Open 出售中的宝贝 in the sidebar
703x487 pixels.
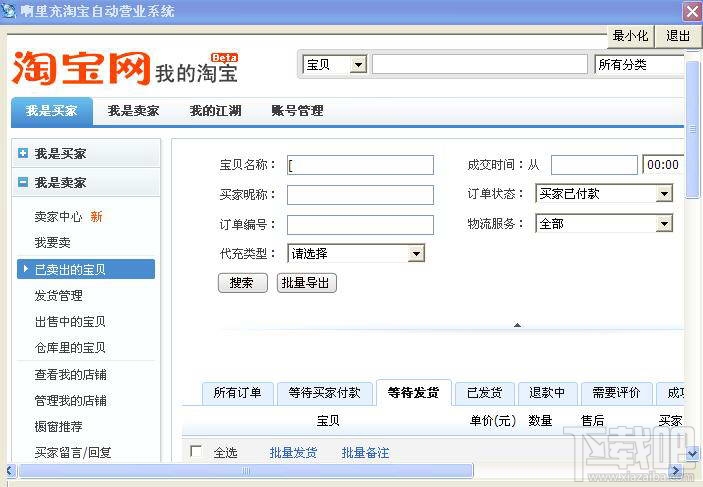(x=70, y=322)
